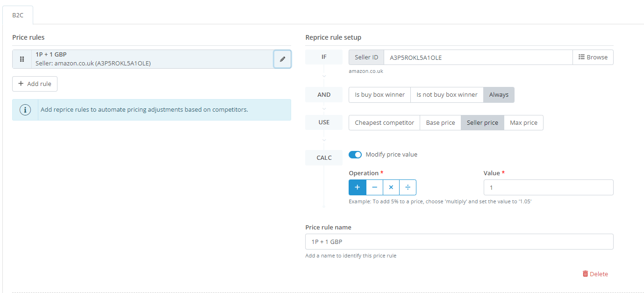Click the info icon in the blue notice
This screenshot has height=293, width=644.
[x=25, y=110]
